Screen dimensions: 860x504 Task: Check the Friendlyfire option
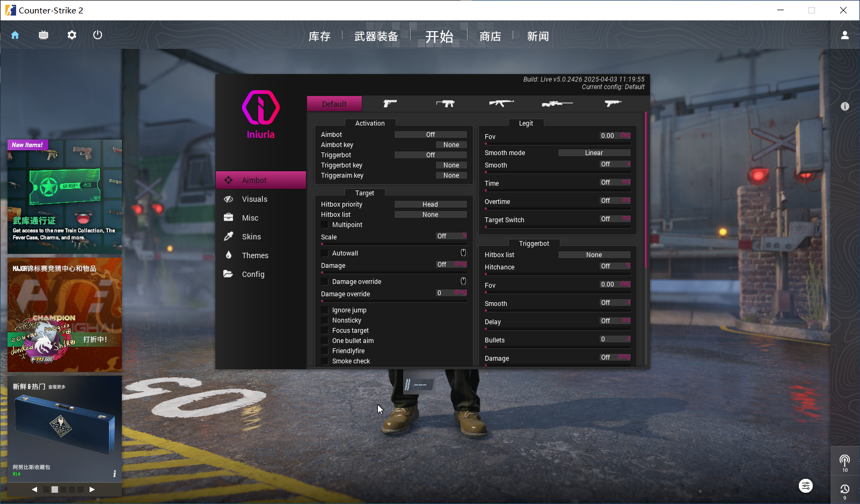click(325, 351)
